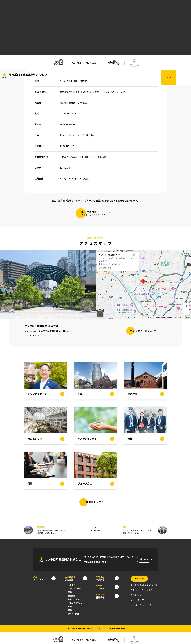Open Yebisu Garden Place logo in top banner
The image size is (191, 644).
click(58, 63)
